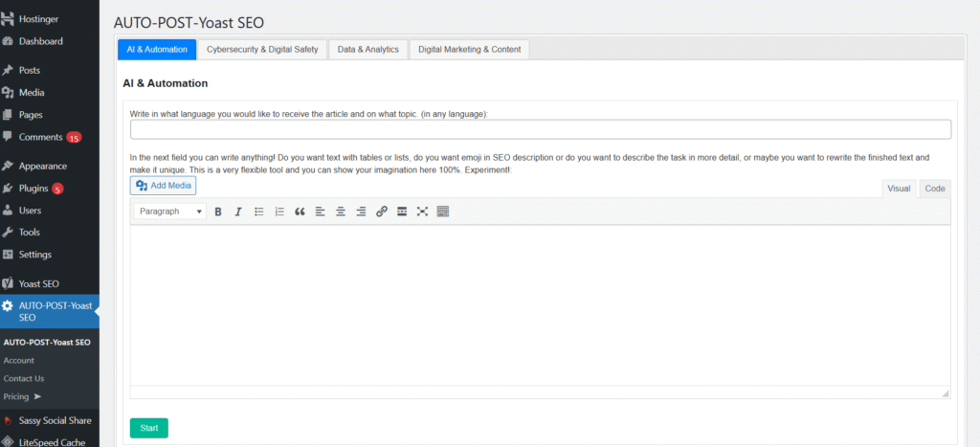Insert Read More tag
980x447 pixels.
pos(402,212)
